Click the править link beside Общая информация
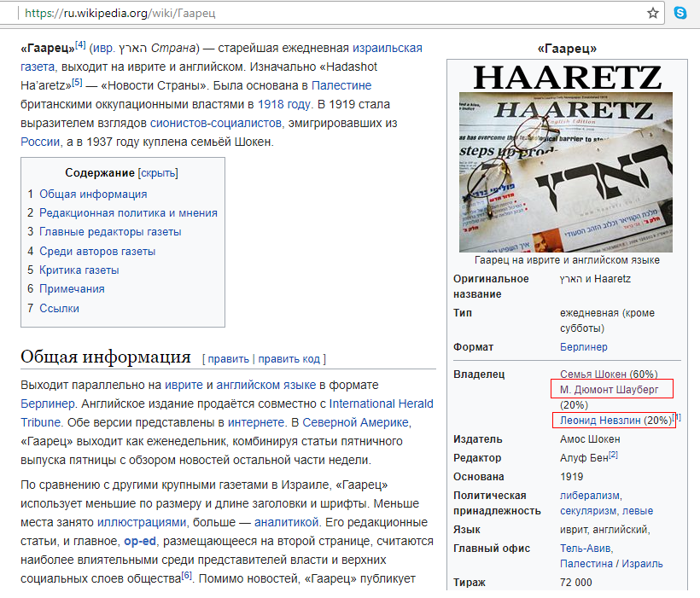700x598 pixels. coord(229,359)
